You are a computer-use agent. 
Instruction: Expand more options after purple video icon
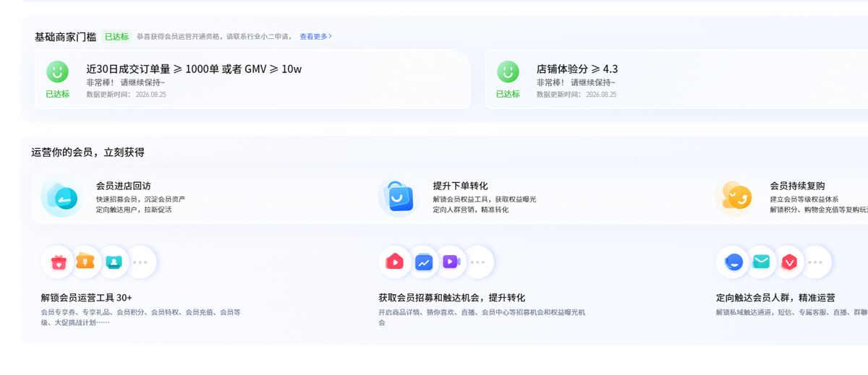tap(477, 262)
